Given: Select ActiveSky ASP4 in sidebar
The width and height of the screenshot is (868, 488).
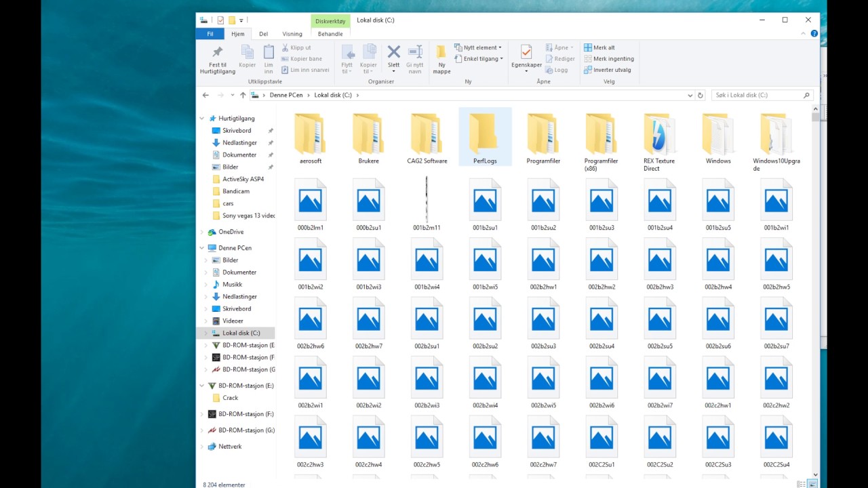Looking at the screenshot, I should click(243, 180).
